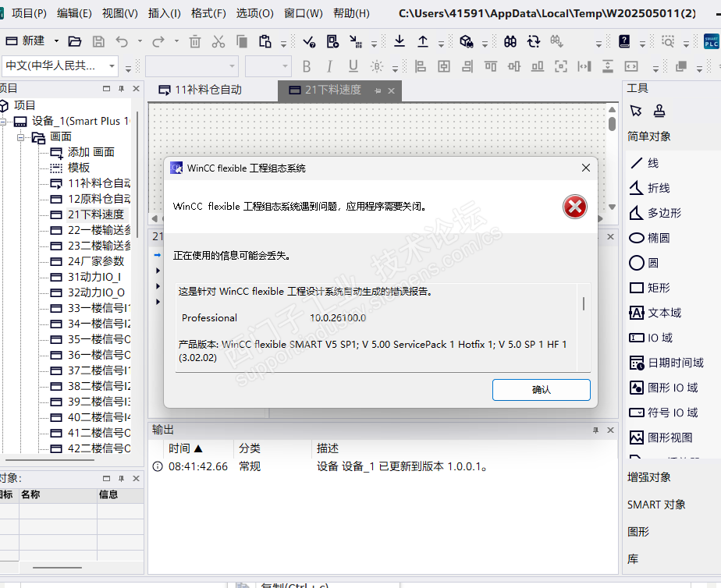Click the 新建 new project button
The width and height of the screenshot is (721, 588).
[x=25, y=41]
